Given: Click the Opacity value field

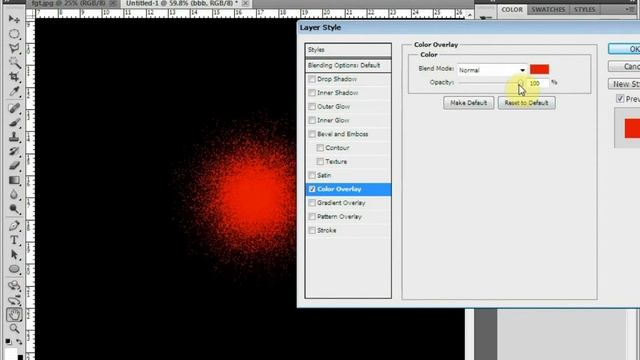Looking at the screenshot, I should tap(538, 83).
